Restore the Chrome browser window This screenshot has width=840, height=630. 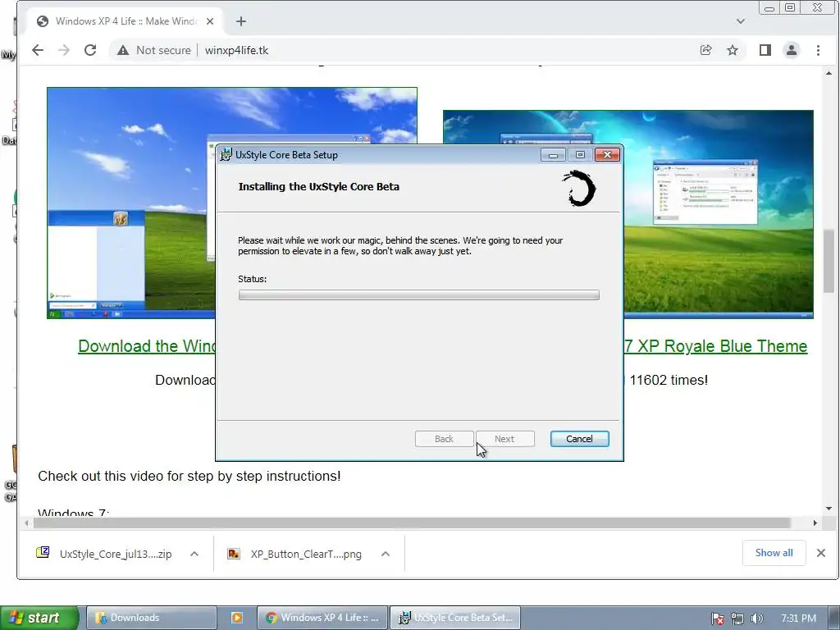(x=790, y=7)
